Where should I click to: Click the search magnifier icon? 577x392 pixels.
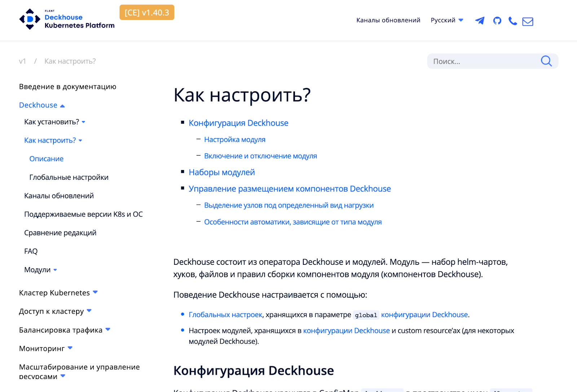[546, 61]
